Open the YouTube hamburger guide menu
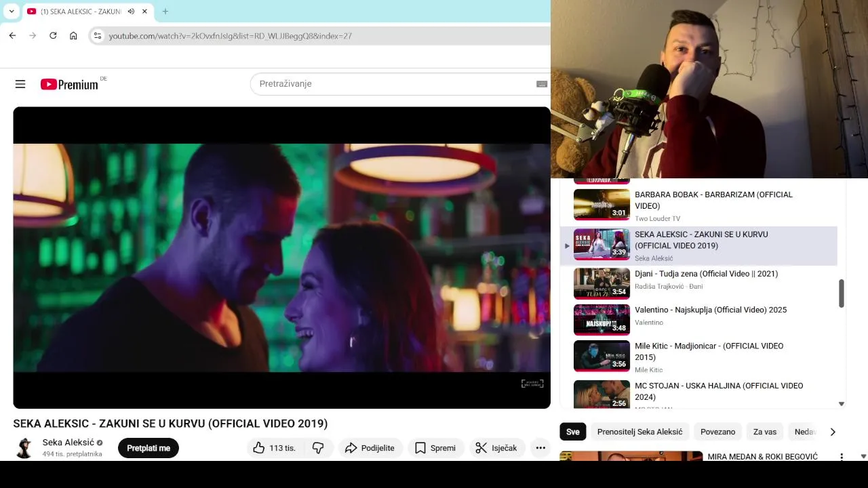The width and height of the screenshot is (868, 488). [x=20, y=84]
